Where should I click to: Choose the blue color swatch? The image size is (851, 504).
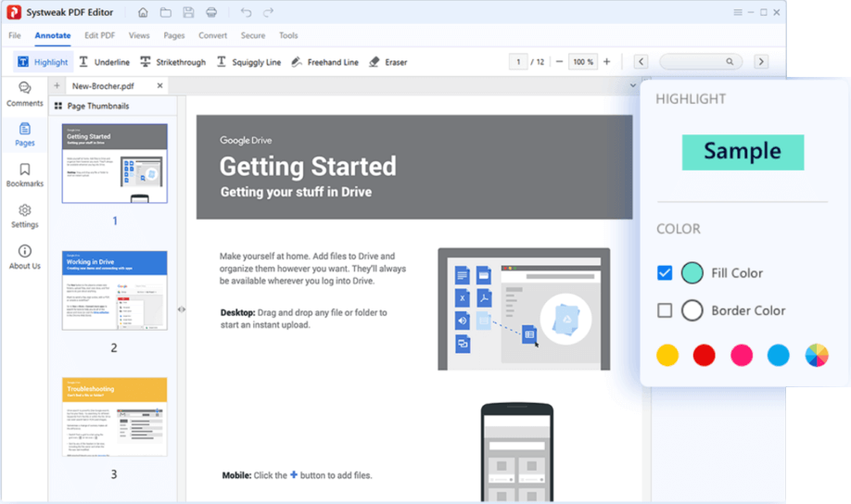(x=779, y=356)
